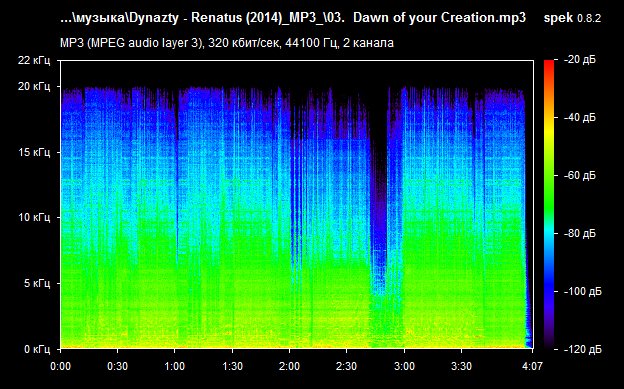The height and width of the screenshot is (389, 624).
Task: Click the -80 дБ scale label
Action: point(580,233)
